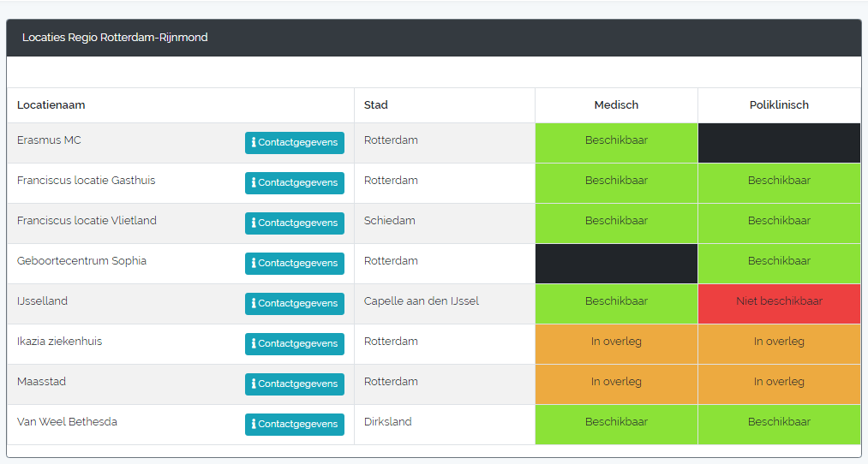
Task: Open Contactgegevens for IJsselland
Action: point(295,304)
